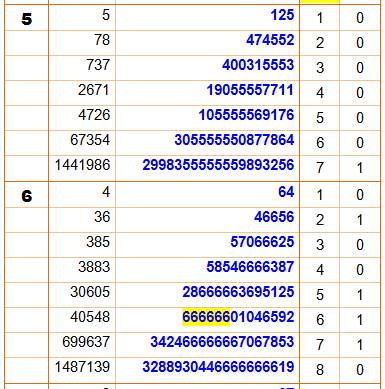385x389 pixels.
Task: Select the cube 64
Action: (286, 192)
